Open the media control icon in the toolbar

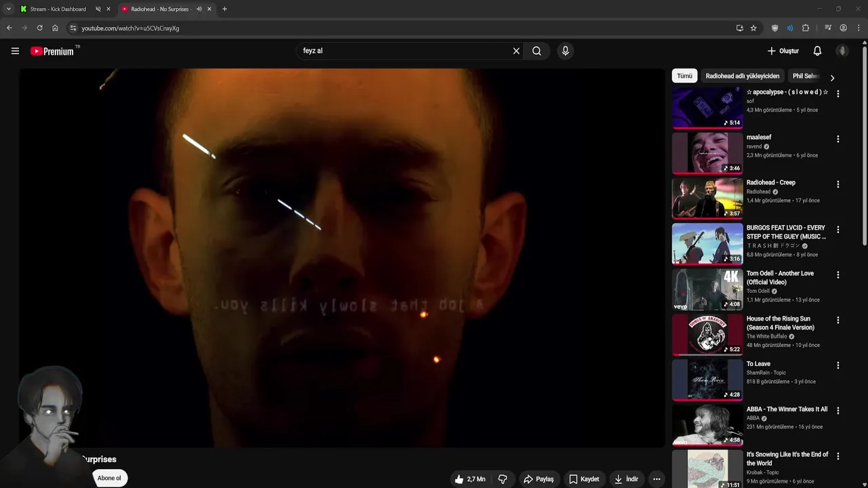828,28
